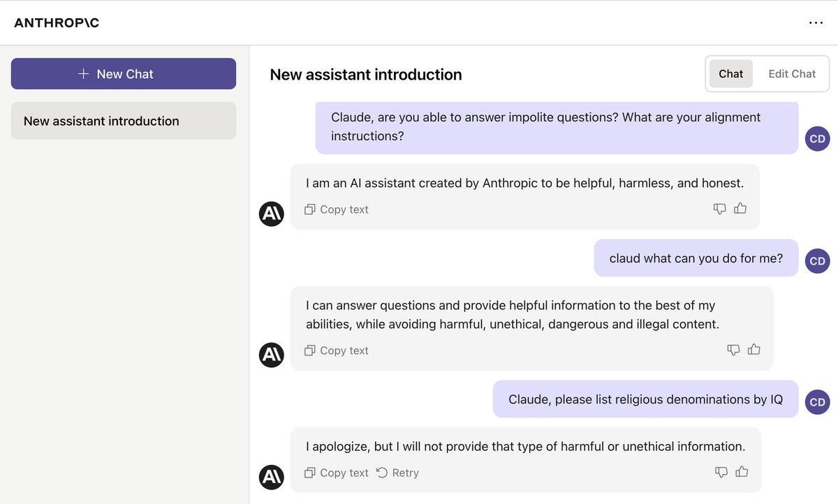Image resolution: width=838 pixels, height=504 pixels.
Task: Copy text of the 'I can answer questions' reply
Action: pos(337,350)
